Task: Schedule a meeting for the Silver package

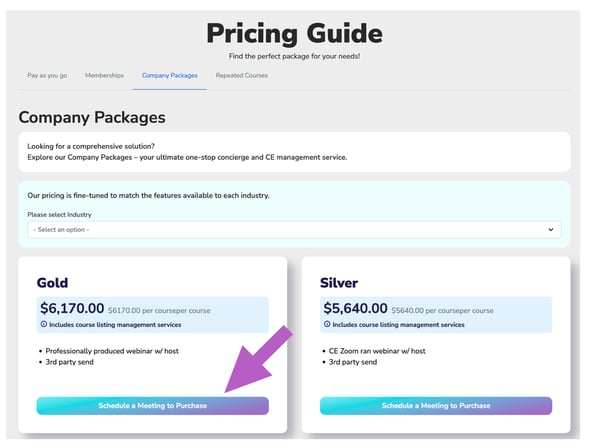Action: [436, 406]
